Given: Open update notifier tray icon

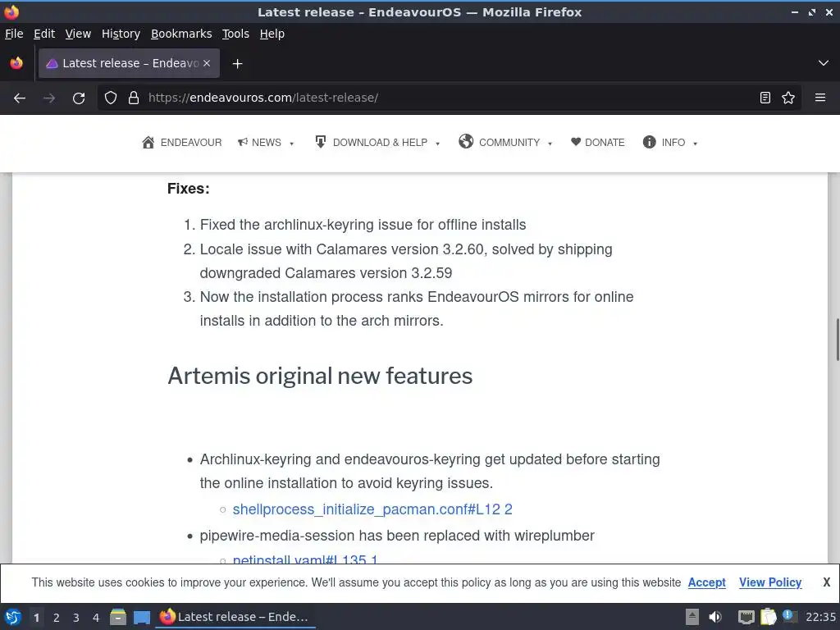Looking at the screenshot, I should coord(788,616).
